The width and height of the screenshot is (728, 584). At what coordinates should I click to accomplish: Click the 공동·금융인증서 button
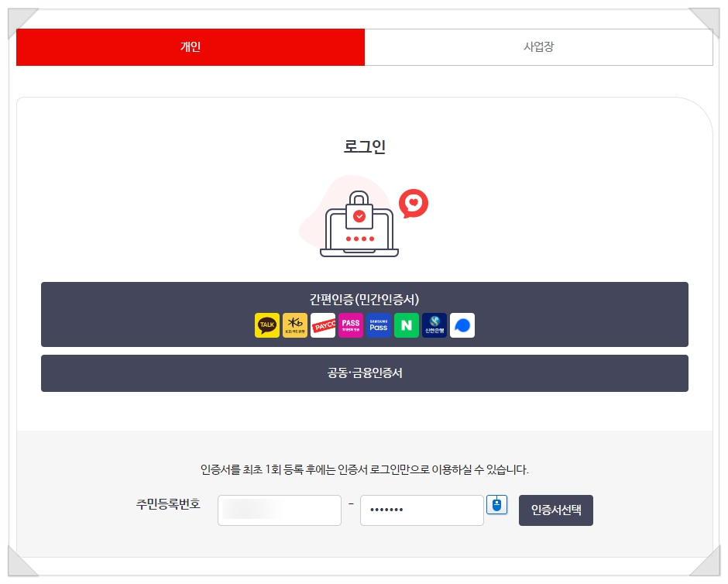[x=365, y=373]
